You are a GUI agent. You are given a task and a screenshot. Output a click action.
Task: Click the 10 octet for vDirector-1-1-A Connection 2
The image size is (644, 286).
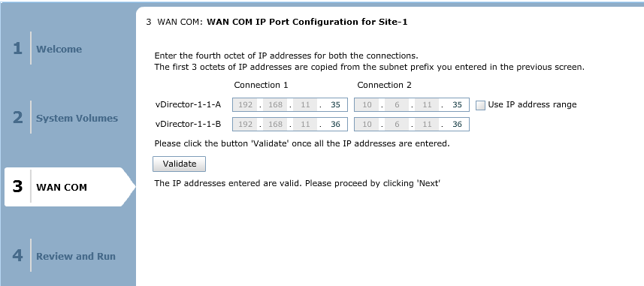pos(367,104)
